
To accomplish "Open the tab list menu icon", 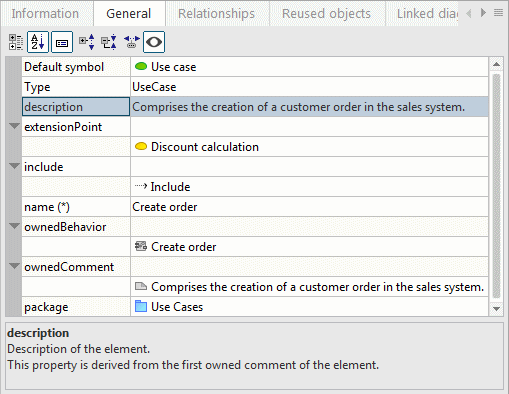I will (499, 13).
